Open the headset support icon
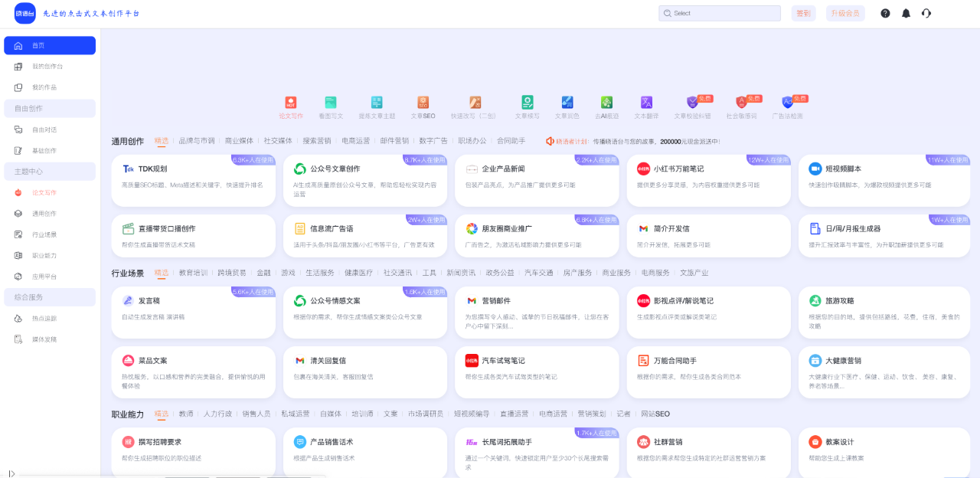 coord(926,13)
